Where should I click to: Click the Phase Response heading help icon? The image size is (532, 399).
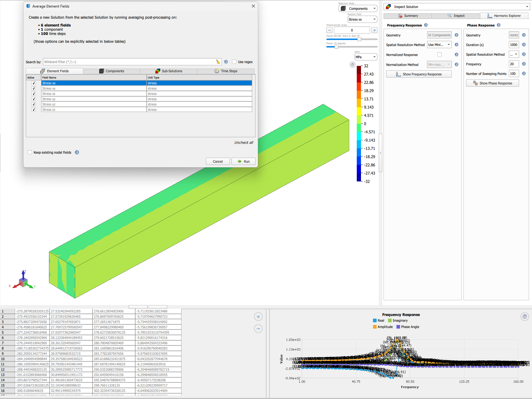point(499,25)
